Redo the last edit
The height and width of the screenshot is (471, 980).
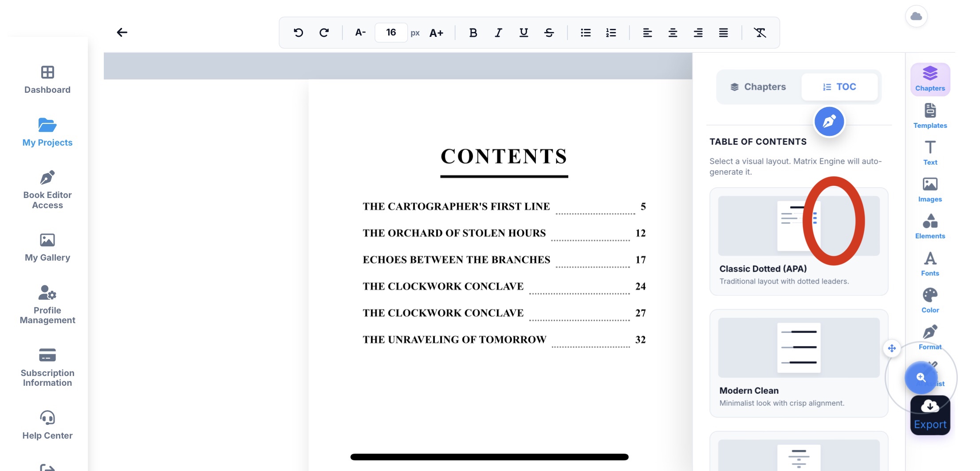(324, 32)
